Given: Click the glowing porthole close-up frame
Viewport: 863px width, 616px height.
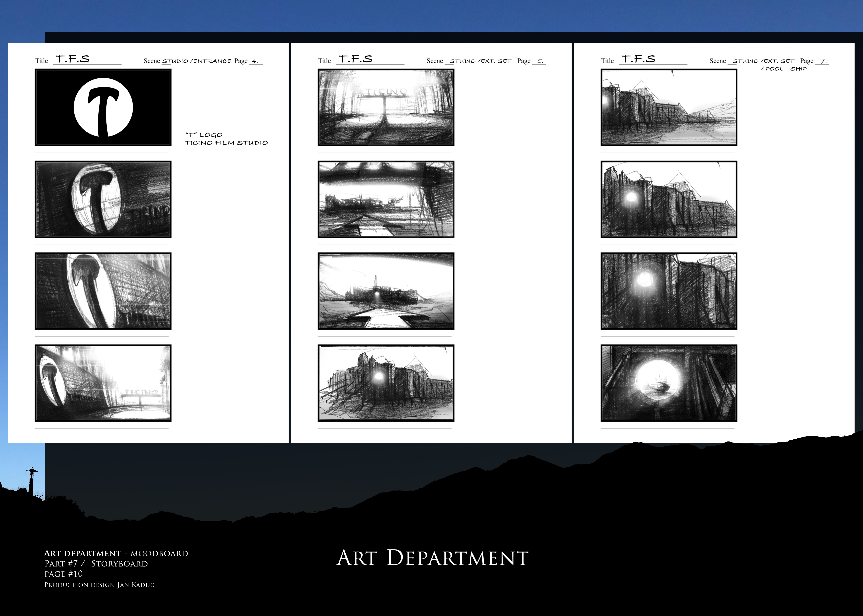Looking at the screenshot, I should click(x=669, y=291).
